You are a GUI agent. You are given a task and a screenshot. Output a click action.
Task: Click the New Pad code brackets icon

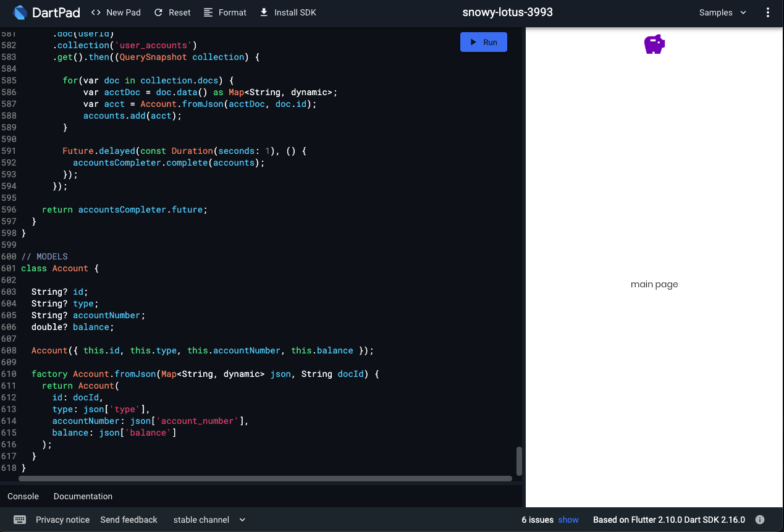coord(96,12)
